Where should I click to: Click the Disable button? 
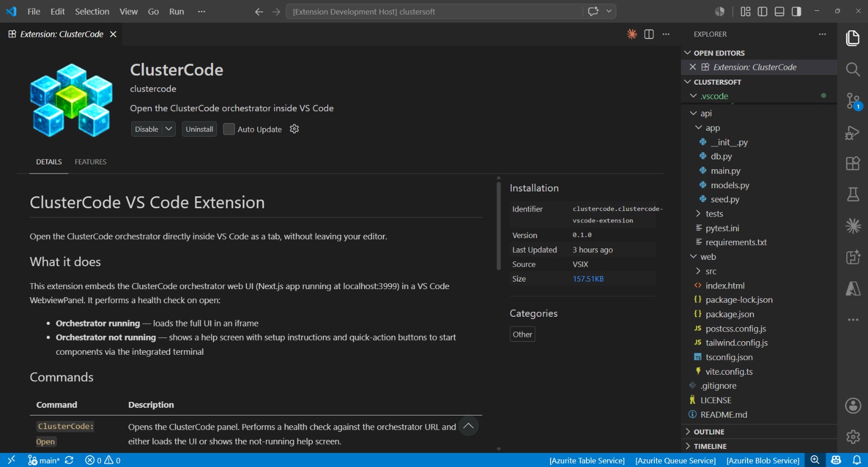pos(146,129)
